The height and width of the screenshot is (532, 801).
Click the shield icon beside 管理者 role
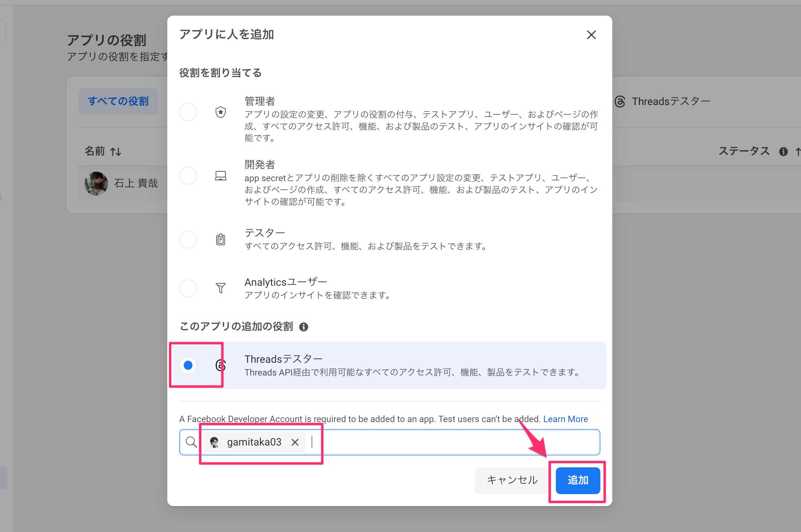(x=221, y=112)
